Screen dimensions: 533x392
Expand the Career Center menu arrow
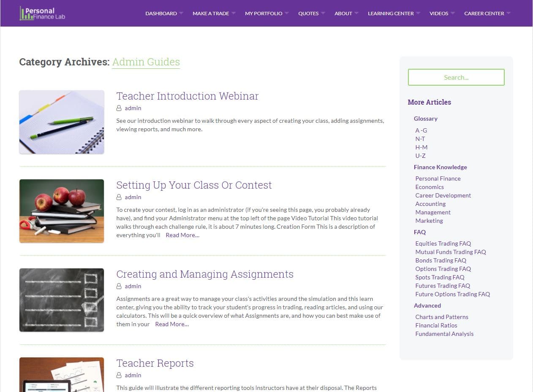[509, 14]
